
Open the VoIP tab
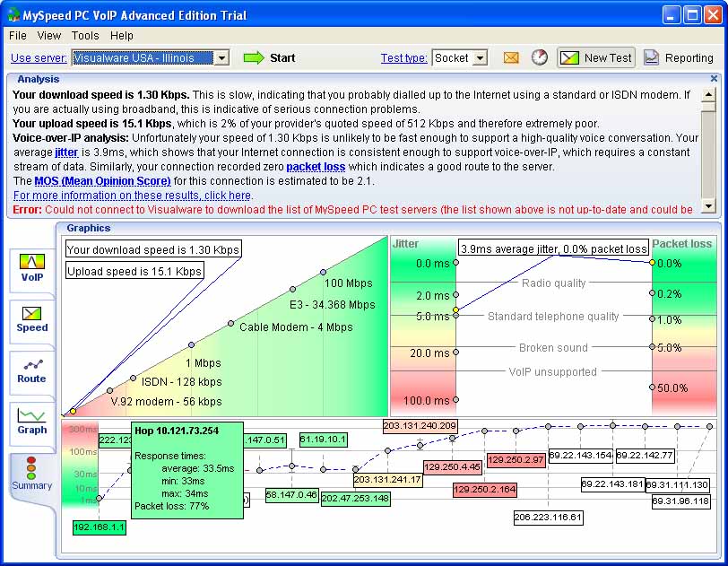point(31,269)
